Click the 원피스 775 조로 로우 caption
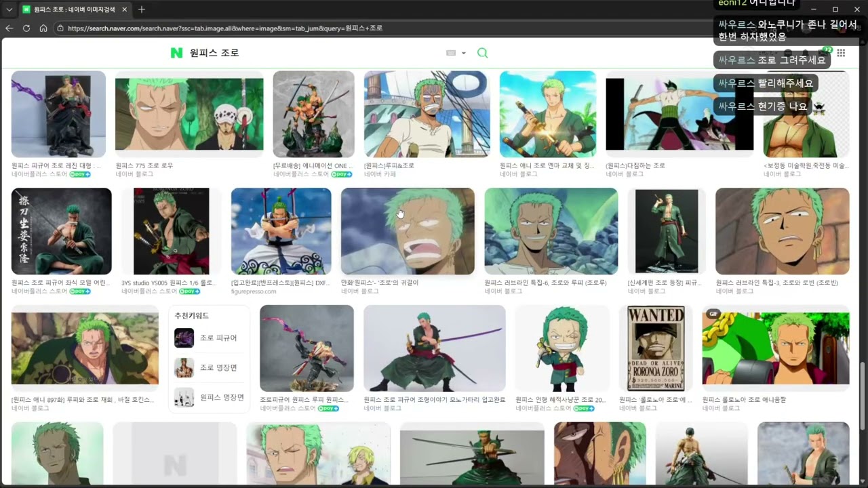Screen dimensions: 868x488 144,165
